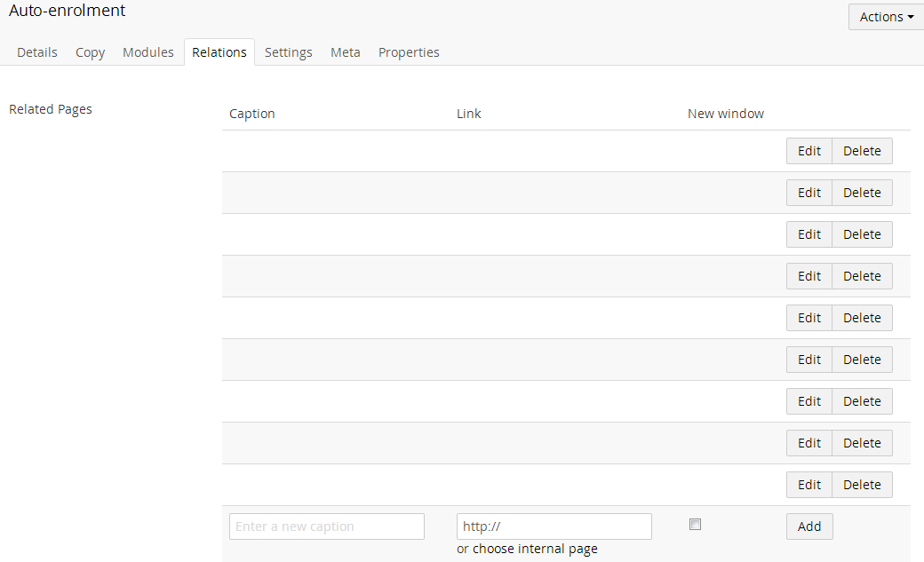Focus the 'Enter a new caption' field

pos(327,526)
